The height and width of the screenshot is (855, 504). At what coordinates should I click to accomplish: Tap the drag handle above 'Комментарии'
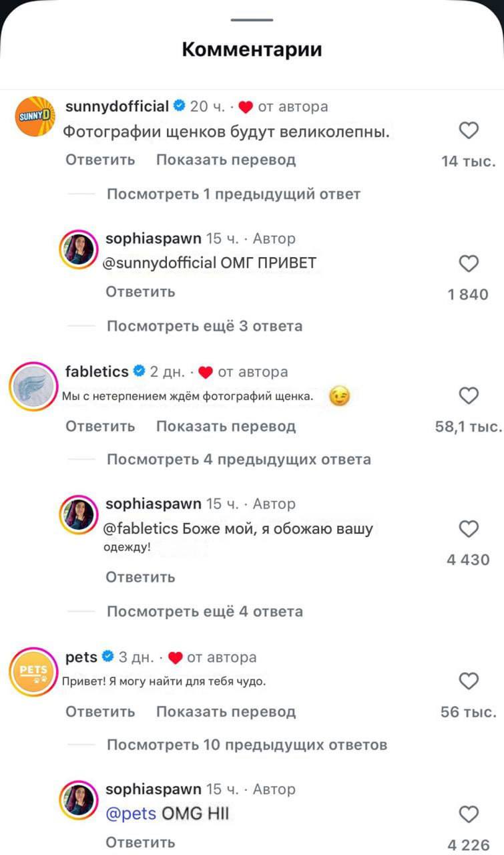(252, 20)
